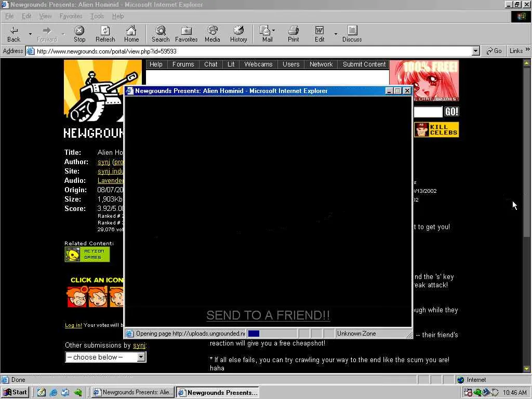Image resolution: width=532 pixels, height=399 pixels.
Task: Click the Kill Celebs banner
Action: pyautogui.click(x=436, y=129)
